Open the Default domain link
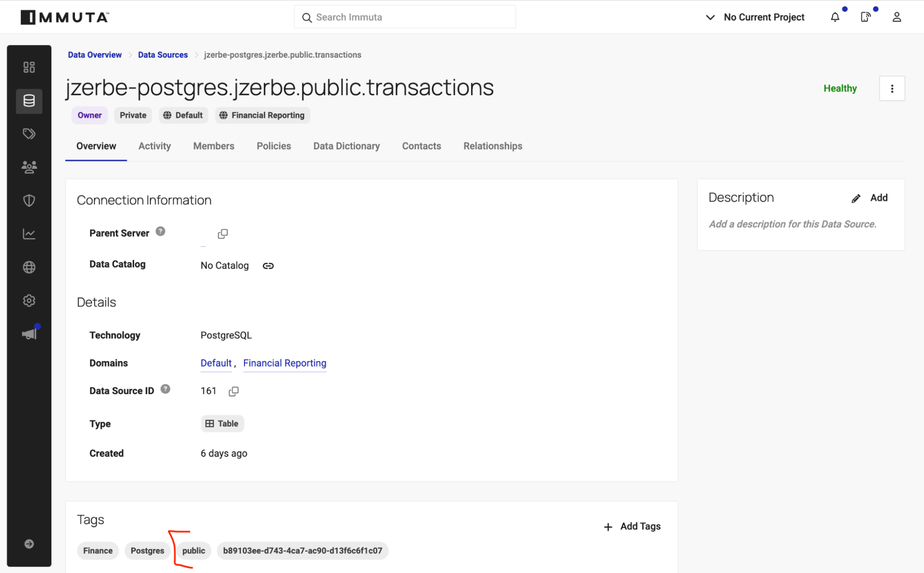Viewport: 924px width, 573px height. tap(216, 364)
